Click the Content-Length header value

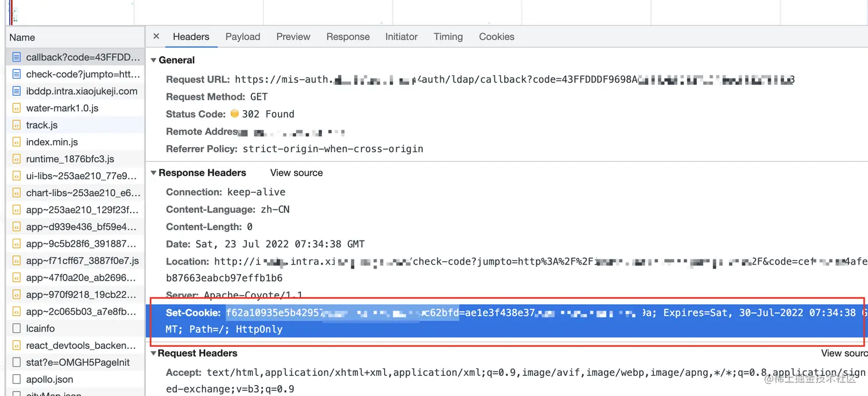pos(250,227)
